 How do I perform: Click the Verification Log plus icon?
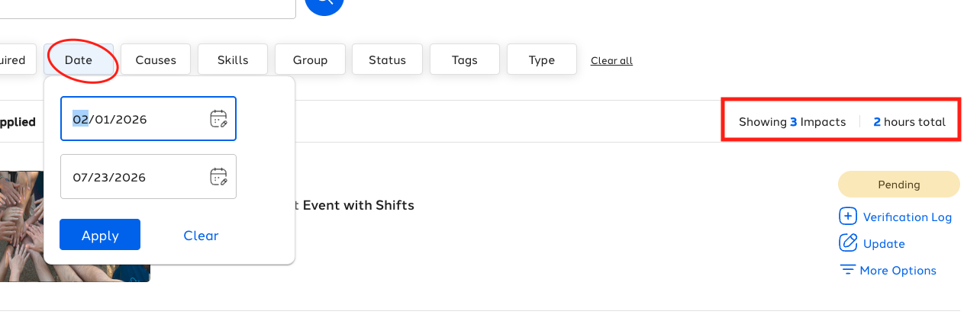point(848,217)
